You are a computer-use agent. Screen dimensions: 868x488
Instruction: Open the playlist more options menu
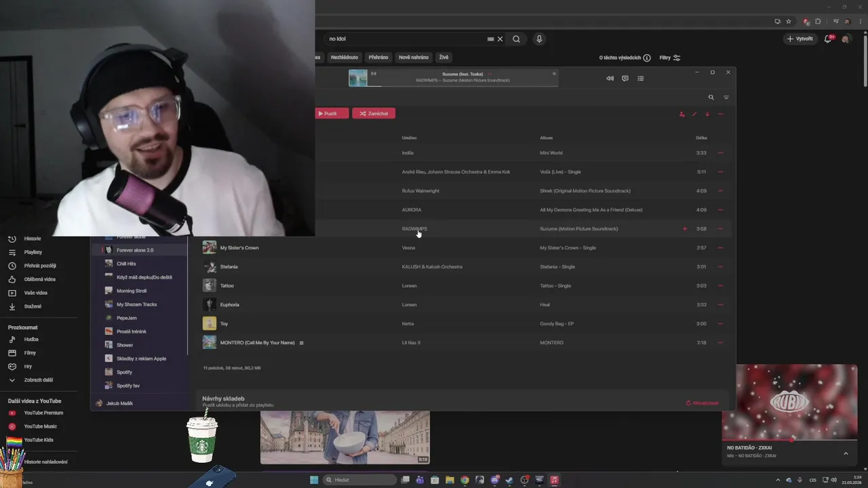pyautogui.click(x=720, y=114)
